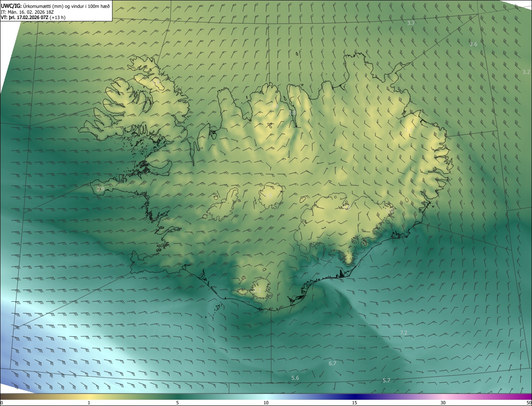532x406 pixels.
Task: Click the colour scale tick label '10'
Action: 266,403
